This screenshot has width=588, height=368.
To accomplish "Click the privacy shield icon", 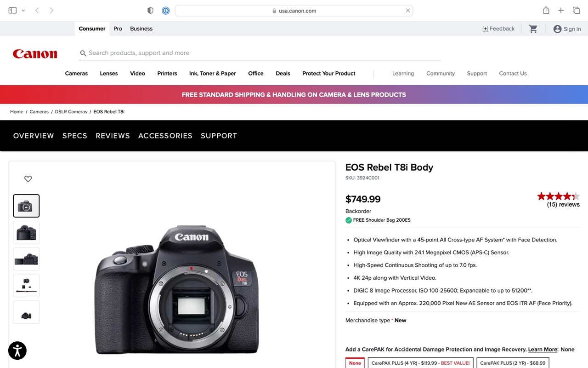I will 150,11.
